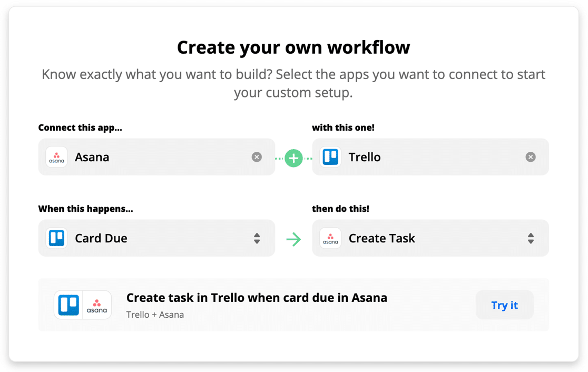Click the Trello logo in workflow summary
This screenshot has width=588, height=372.
click(68, 305)
